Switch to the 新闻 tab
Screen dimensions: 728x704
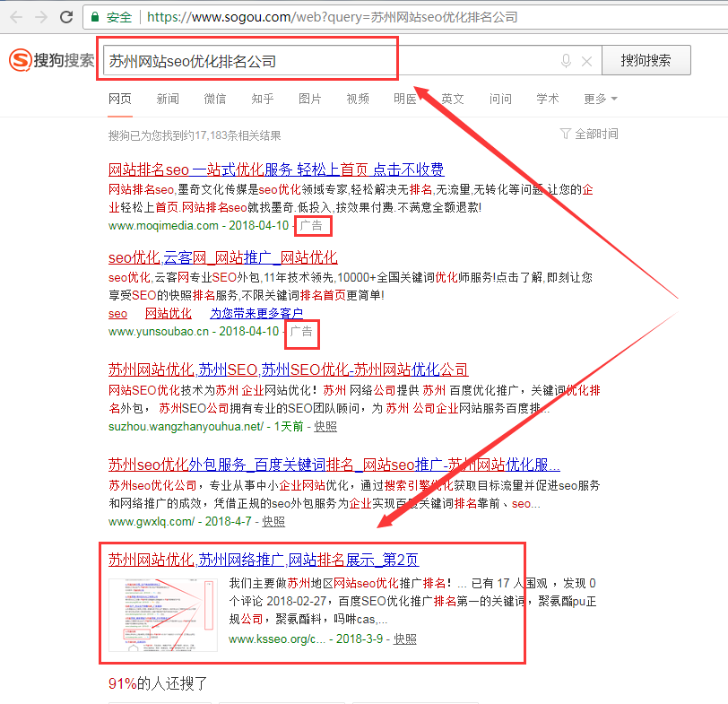click(168, 99)
